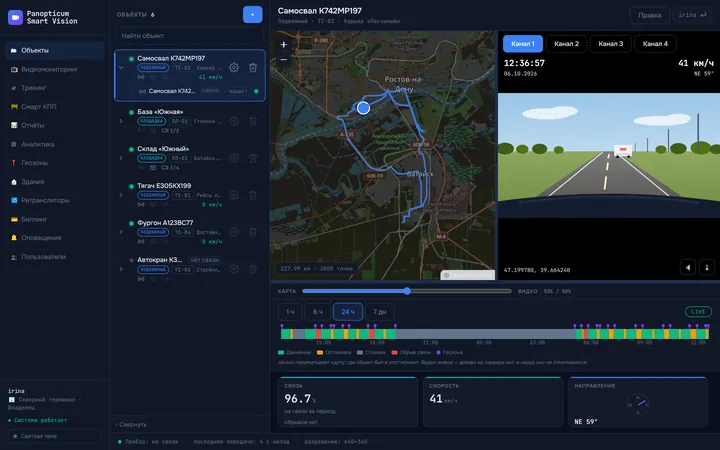Click Свернуть to collapse objects panel
Viewport: 720px width, 450px height.
(x=131, y=425)
